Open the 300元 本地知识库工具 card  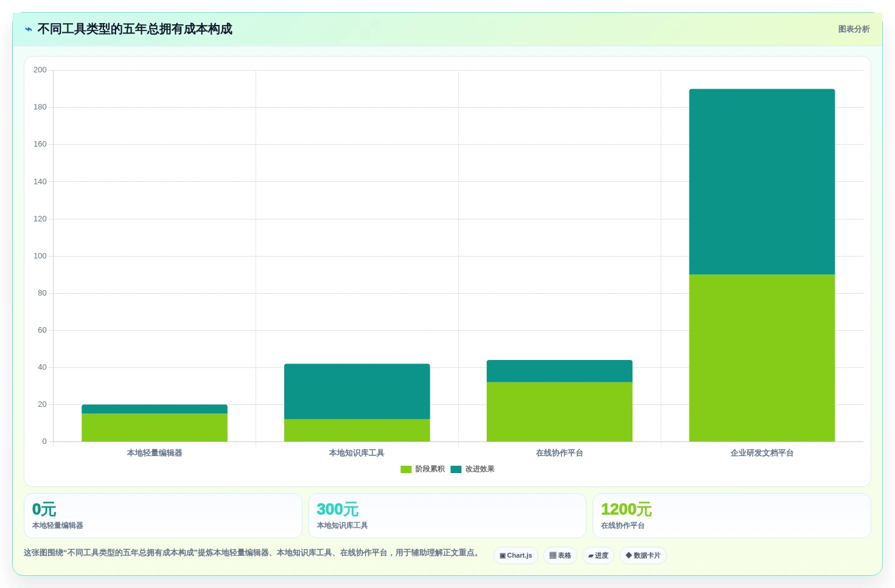[447, 516]
